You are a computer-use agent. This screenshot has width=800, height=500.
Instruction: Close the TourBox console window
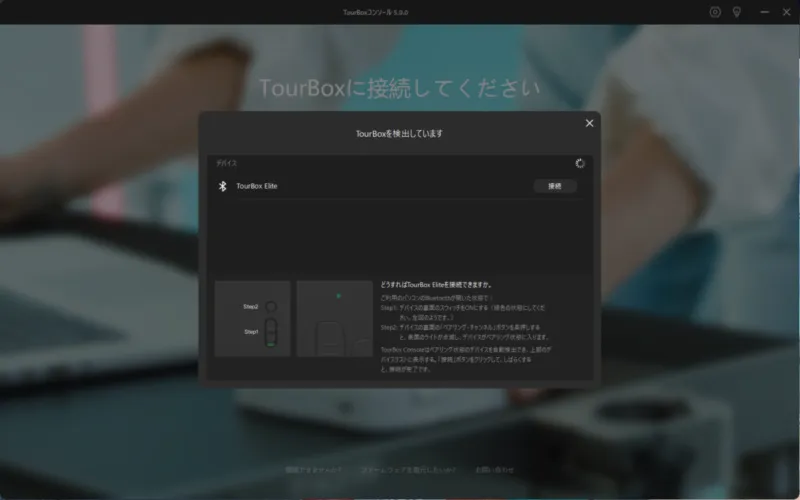[787, 12]
